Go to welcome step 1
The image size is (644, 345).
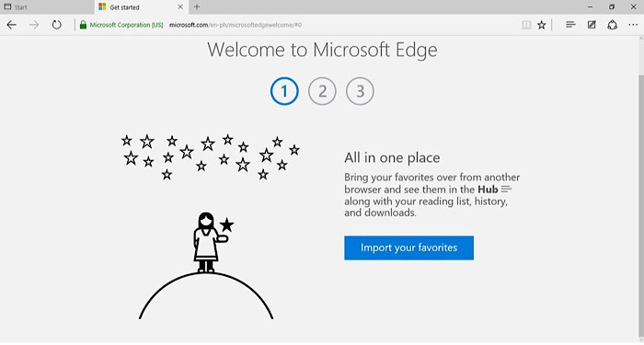(284, 91)
